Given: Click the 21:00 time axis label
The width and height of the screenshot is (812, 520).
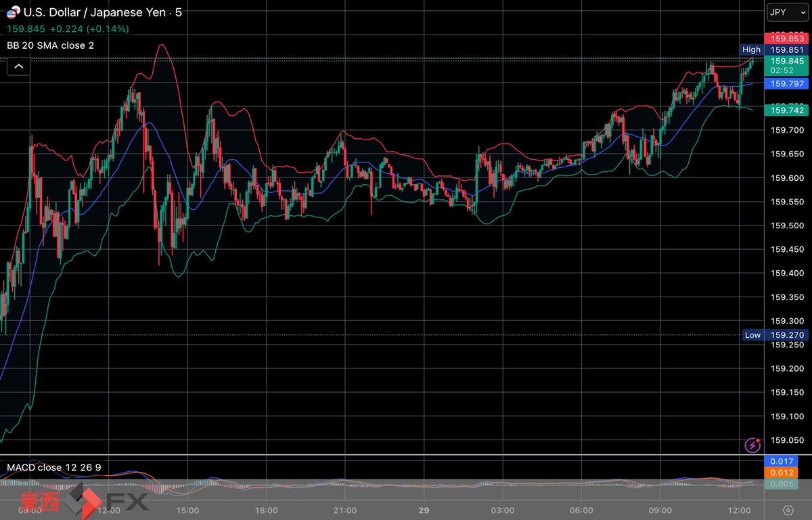Looking at the screenshot, I should pyautogui.click(x=345, y=510).
